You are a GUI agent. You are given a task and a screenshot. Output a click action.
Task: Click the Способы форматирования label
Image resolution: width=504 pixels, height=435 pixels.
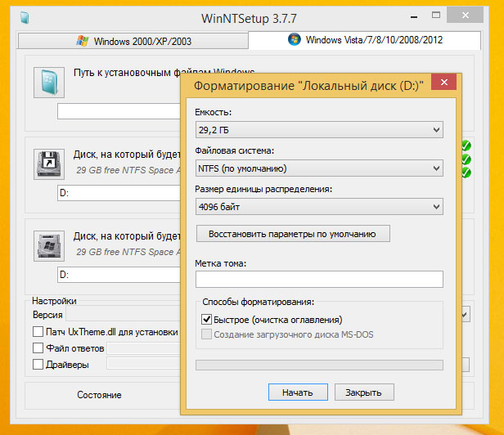[258, 302]
